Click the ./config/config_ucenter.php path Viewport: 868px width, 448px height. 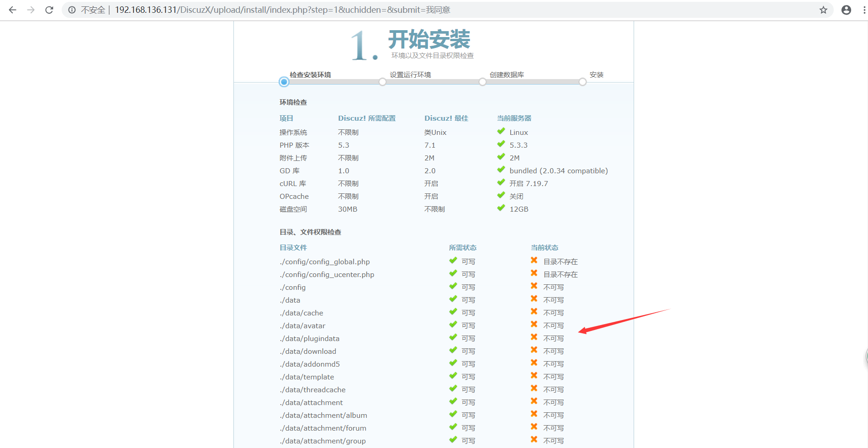pos(327,275)
